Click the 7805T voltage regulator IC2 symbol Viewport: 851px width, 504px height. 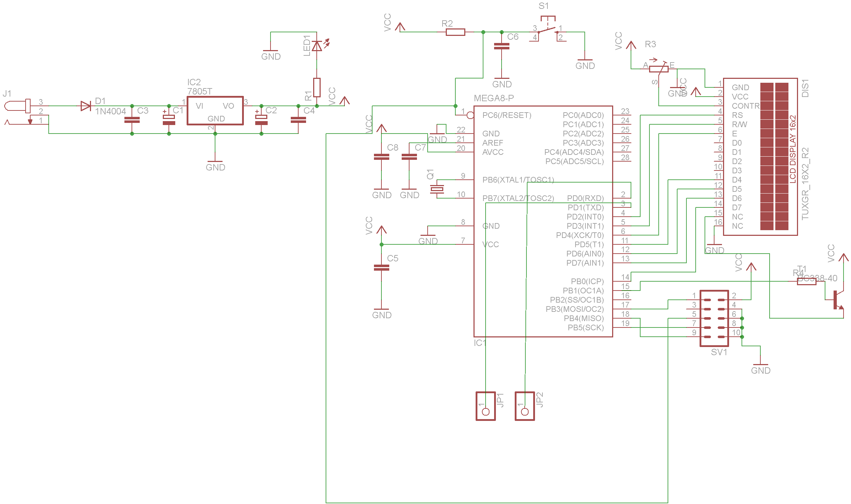tap(215, 110)
